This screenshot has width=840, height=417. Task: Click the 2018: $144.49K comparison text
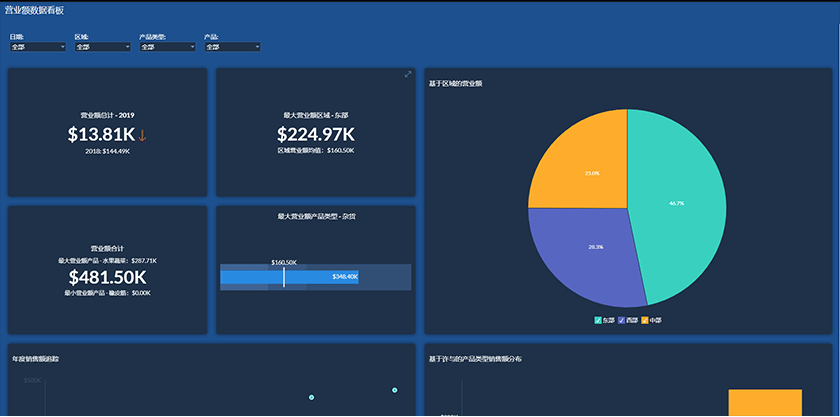(107, 152)
